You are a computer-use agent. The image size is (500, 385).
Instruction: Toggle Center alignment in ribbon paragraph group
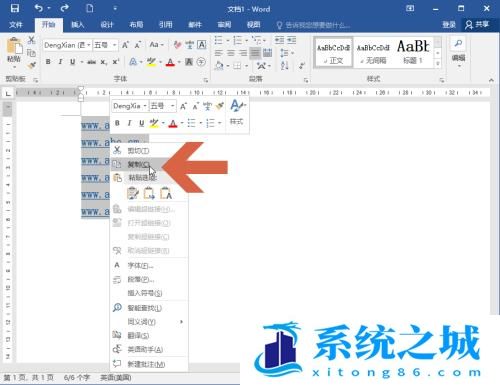pos(231,53)
